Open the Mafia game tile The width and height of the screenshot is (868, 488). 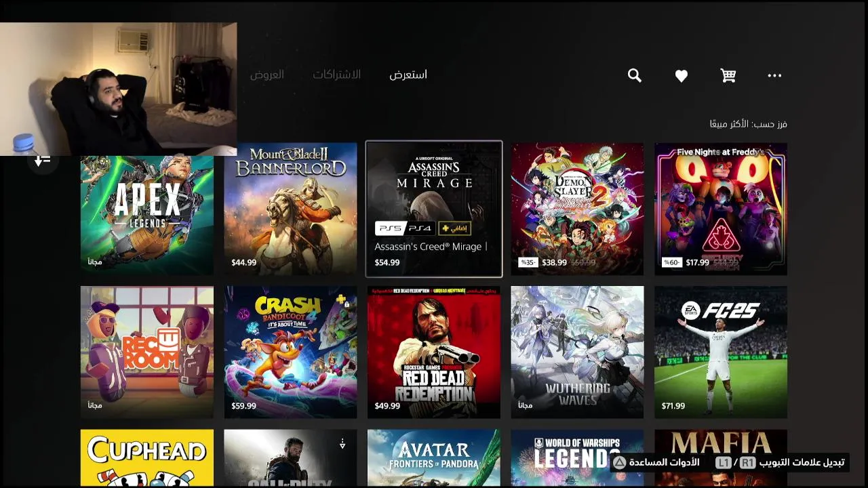[x=721, y=458]
